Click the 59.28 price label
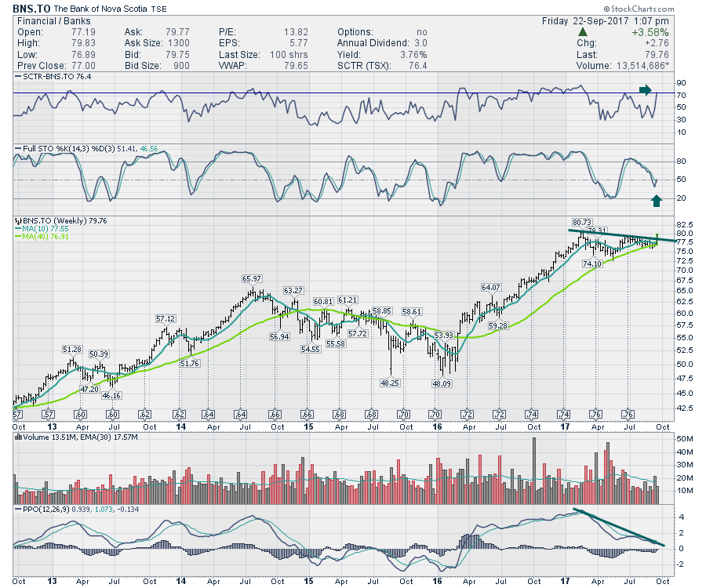This screenshot has width=706, height=588. [498, 325]
